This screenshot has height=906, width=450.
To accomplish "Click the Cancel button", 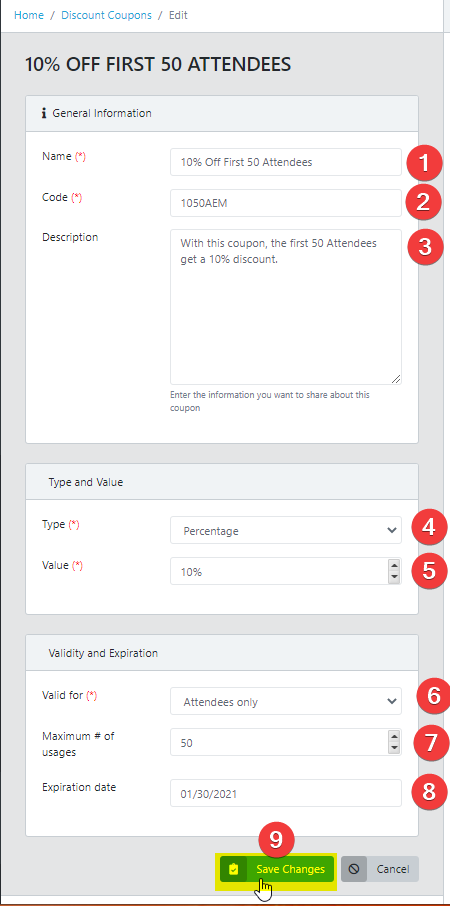I will pyautogui.click(x=380, y=869).
